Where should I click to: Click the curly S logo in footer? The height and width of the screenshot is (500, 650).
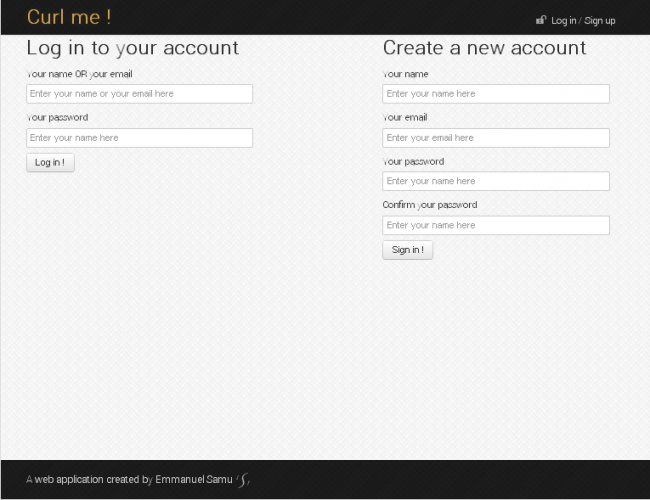tap(243, 480)
